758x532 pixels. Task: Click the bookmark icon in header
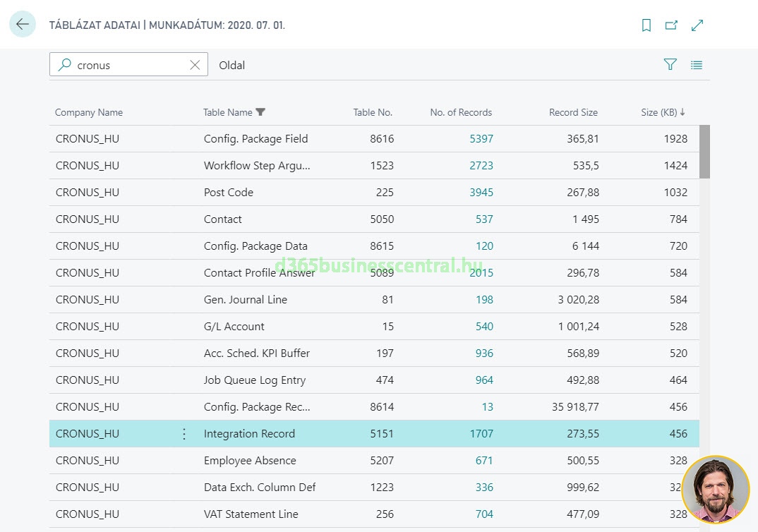646,25
